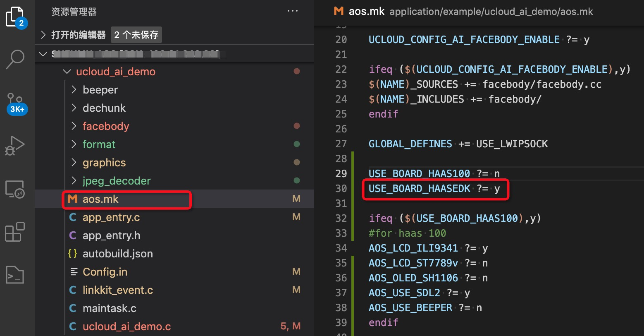Open the explorer more actions ellipsis
Viewport: 644px width, 336px height.
tap(292, 11)
